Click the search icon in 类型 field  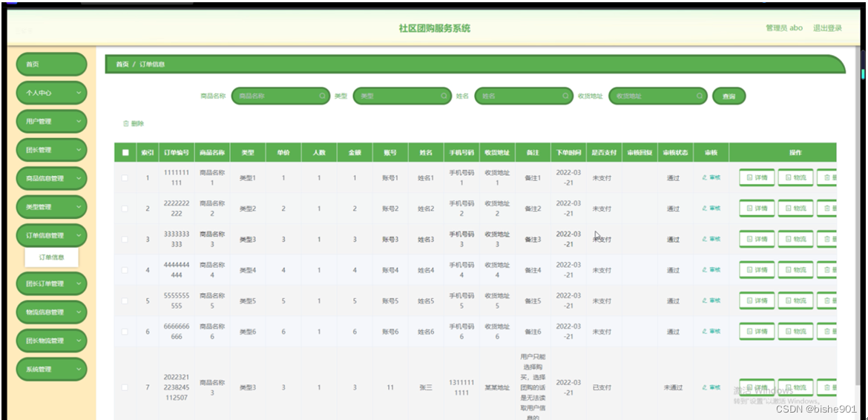444,96
